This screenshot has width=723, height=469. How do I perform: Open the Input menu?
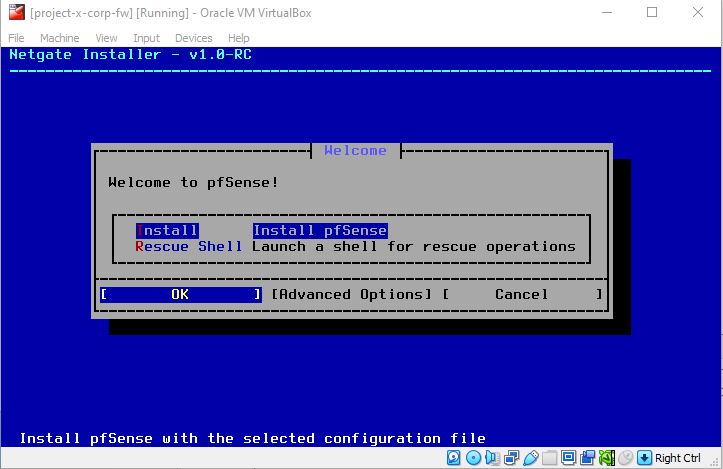point(146,38)
